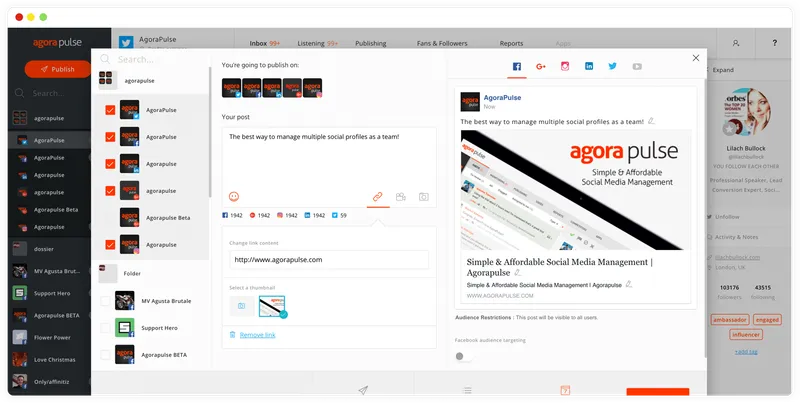Screen dimensions: 800x403
Task: Open the Twitter preview tab icon
Action: [x=612, y=66]
